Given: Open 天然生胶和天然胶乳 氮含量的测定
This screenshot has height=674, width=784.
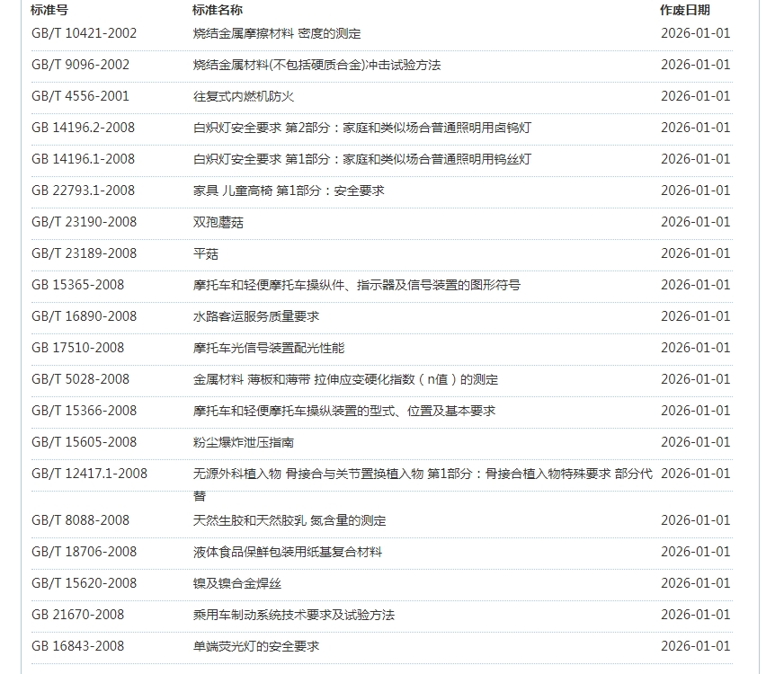Looking at the screenshot, I should tap(290, 520).
